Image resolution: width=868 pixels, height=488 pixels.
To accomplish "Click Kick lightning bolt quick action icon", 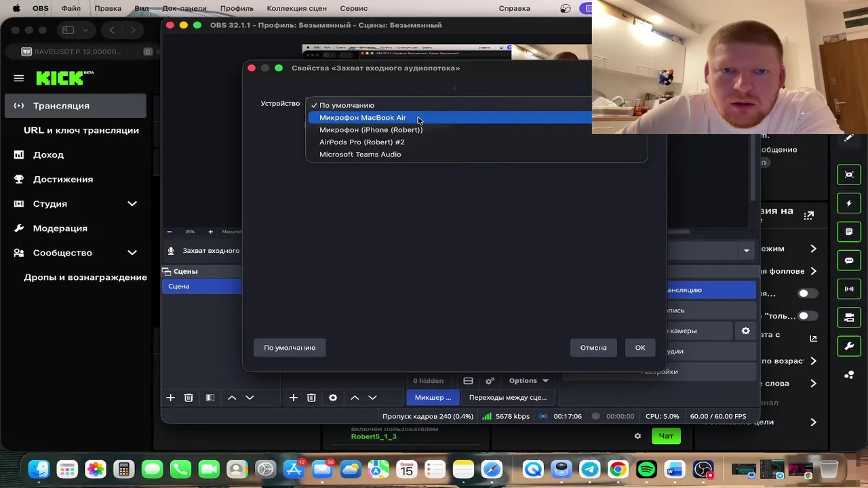I will click(x=849, y=203).
